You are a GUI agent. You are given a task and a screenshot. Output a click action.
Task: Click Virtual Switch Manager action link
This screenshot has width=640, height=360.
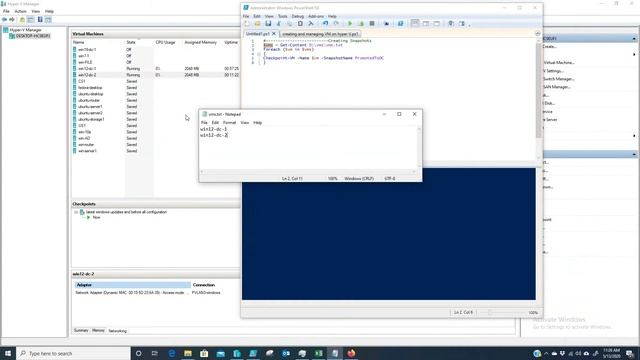tap(559, 79)
